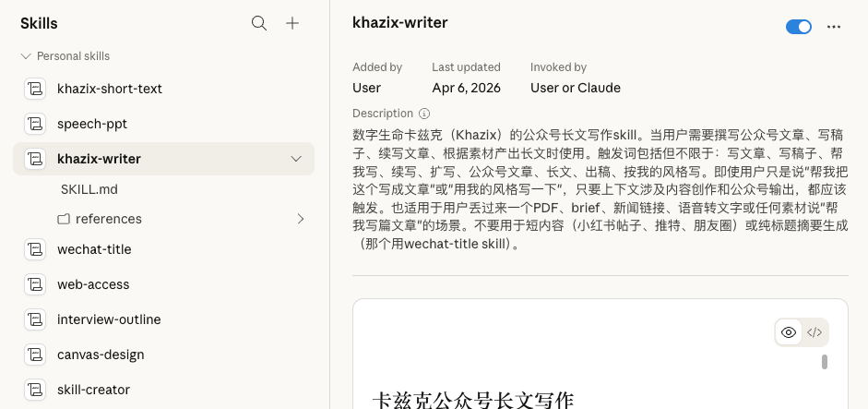Open the three-dot more options menu

pos(834,27)
